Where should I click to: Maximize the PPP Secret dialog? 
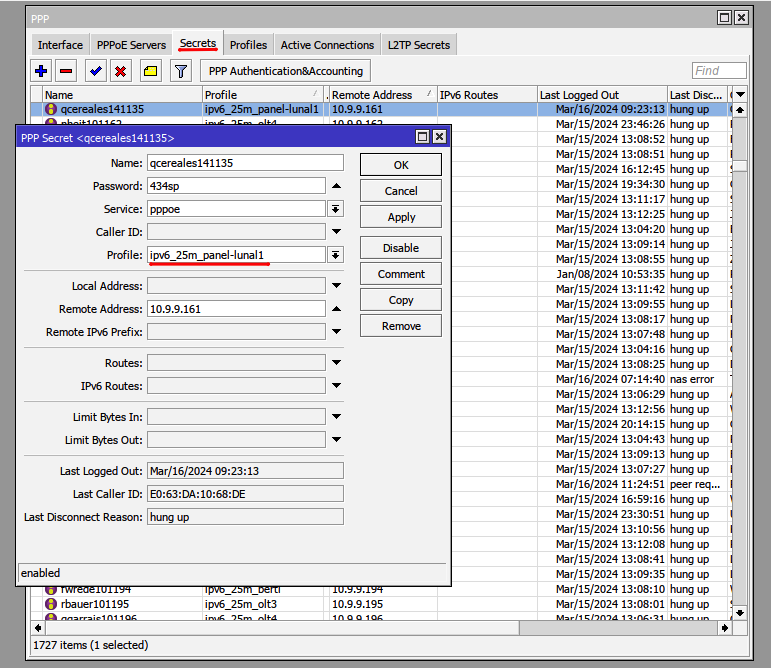tap(422, 137)
